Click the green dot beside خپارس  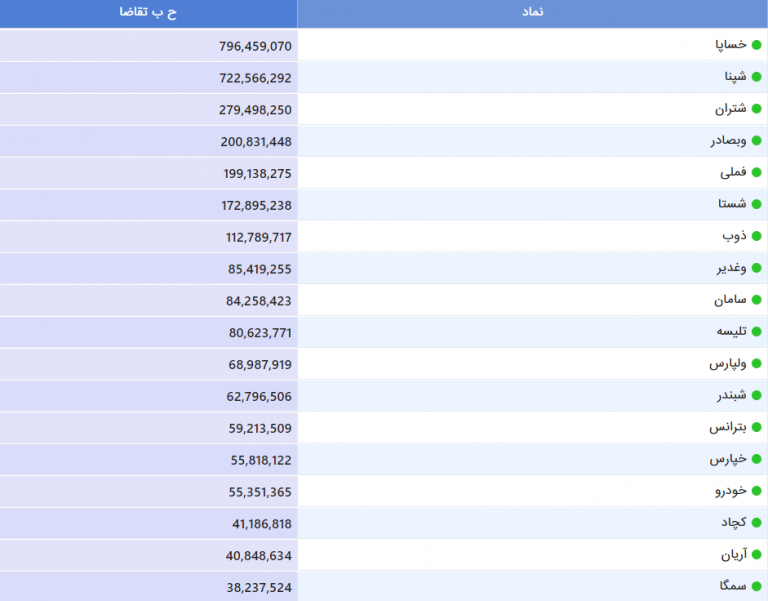[x=756, y=459]
